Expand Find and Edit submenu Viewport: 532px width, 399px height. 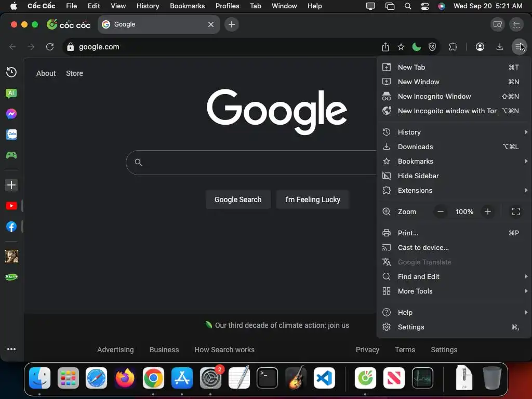pyautogui.click(x=454, y=276)
